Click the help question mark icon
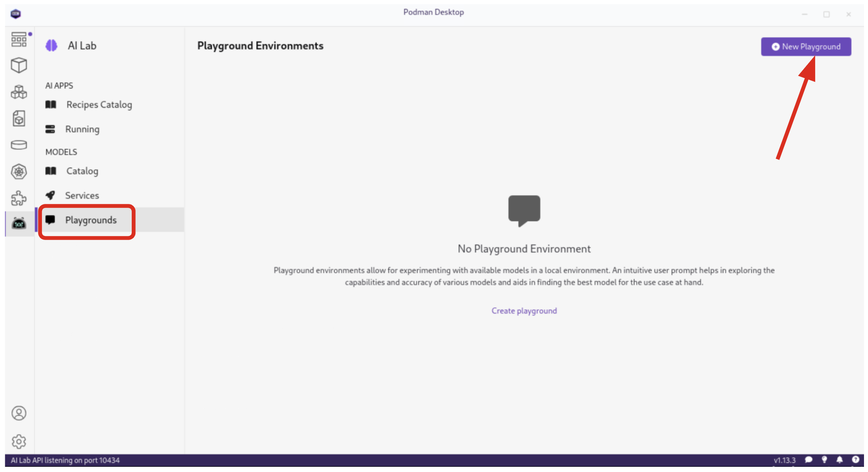The width and height of the screenshot is (868, 472). (x=855, y=460)
